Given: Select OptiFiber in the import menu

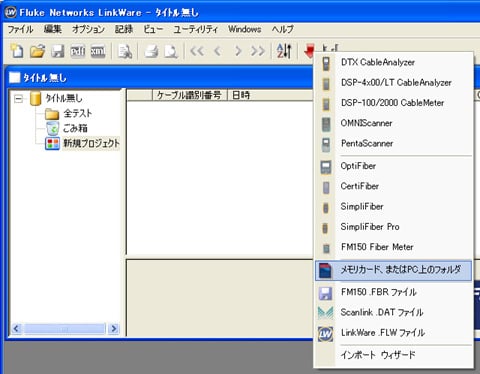Looking at the screenshot, I should [x=394, y=166].
